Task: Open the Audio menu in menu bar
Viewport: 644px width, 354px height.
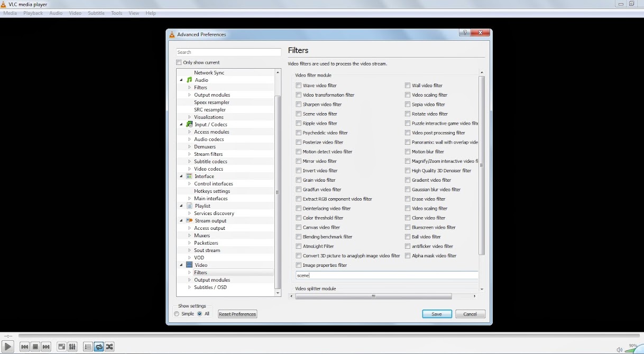Action: click(56, 13)
